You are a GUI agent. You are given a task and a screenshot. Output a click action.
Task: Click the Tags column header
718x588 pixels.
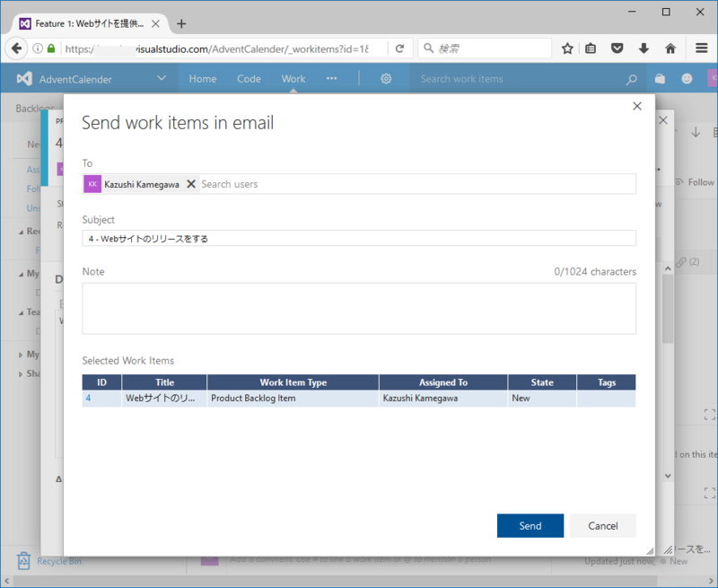click(607, 382)
